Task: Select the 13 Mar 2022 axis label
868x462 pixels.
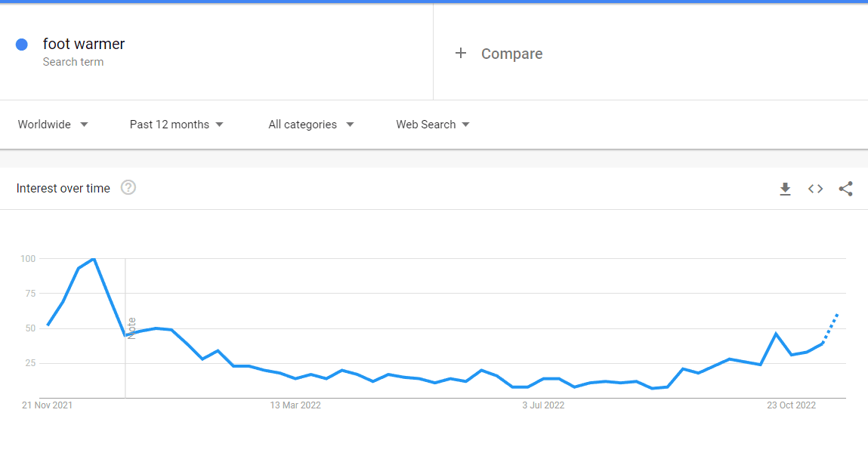Action: click(295, 405)
